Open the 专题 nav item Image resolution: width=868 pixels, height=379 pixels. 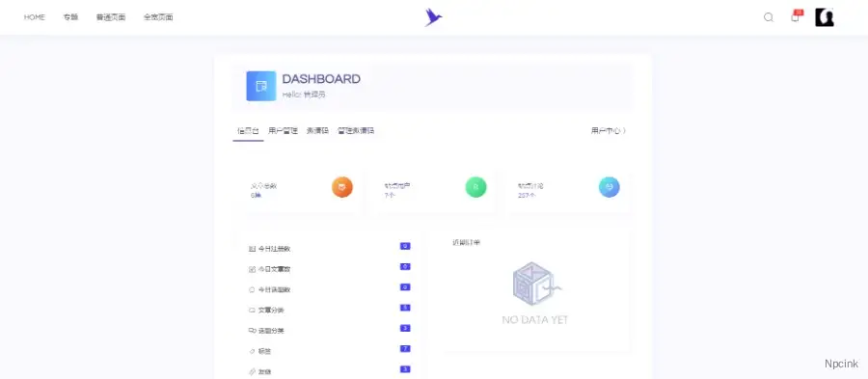pos(70,17)
